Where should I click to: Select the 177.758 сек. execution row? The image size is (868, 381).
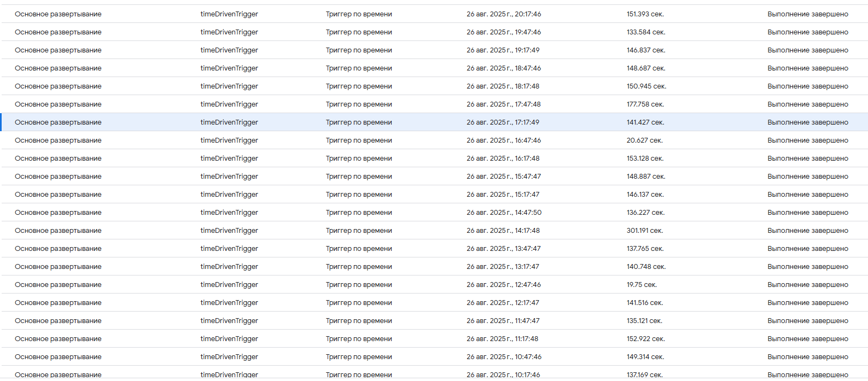pos(645,104)
